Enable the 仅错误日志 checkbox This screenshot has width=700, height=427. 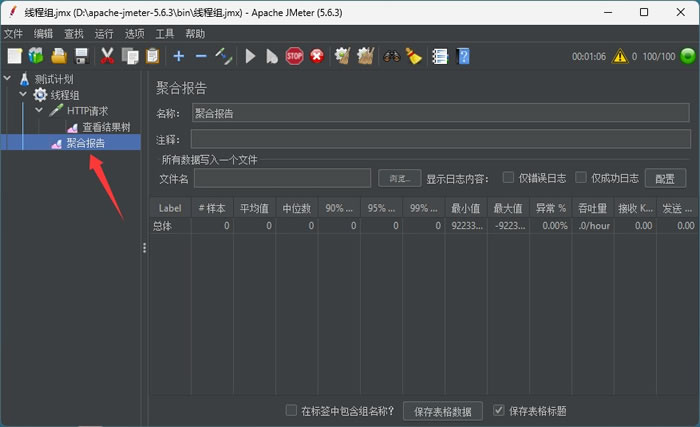(x=508, y=177)
